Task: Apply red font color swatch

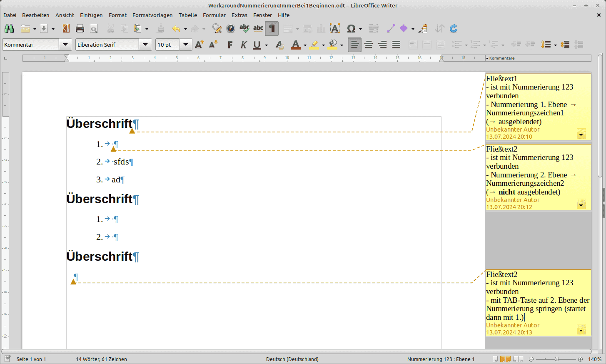Action: (x=296, y=45)
